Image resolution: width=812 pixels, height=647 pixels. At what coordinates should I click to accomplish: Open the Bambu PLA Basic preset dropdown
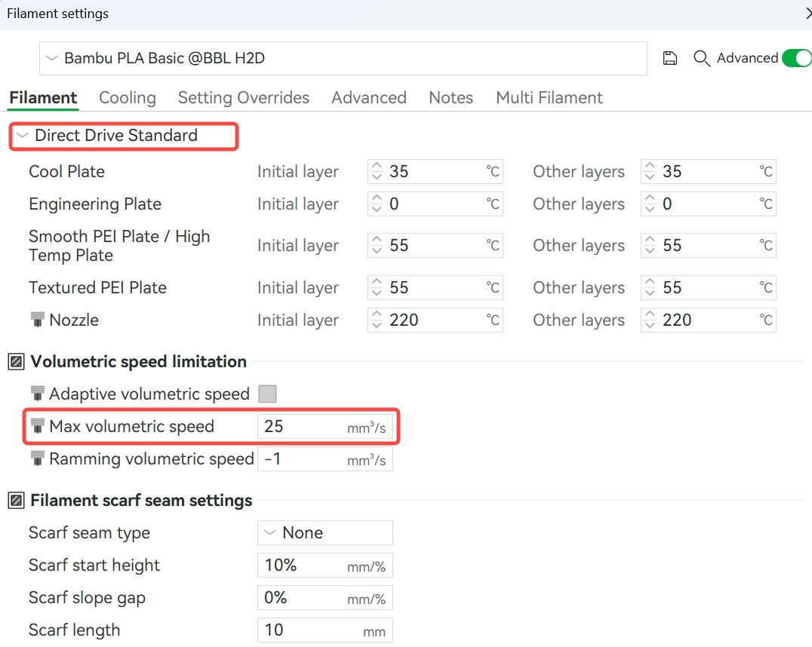[x=343, y=58]
